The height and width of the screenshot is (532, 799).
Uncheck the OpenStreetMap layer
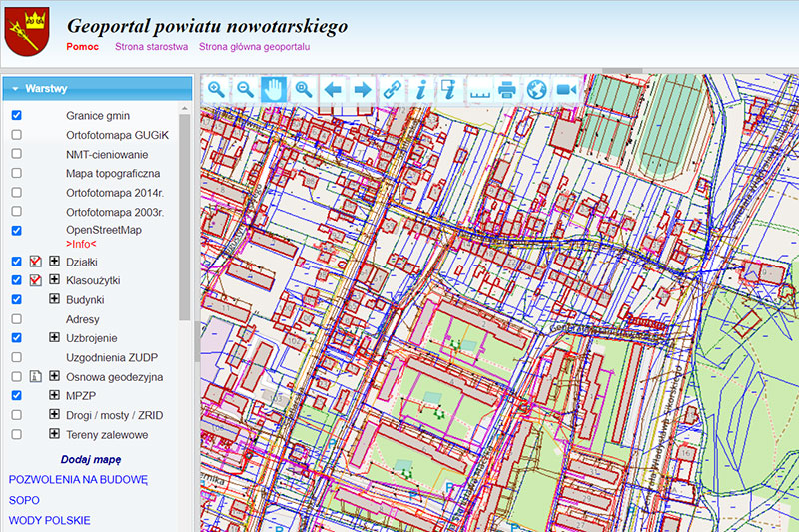pyautogui.click(x=16, y=231)
